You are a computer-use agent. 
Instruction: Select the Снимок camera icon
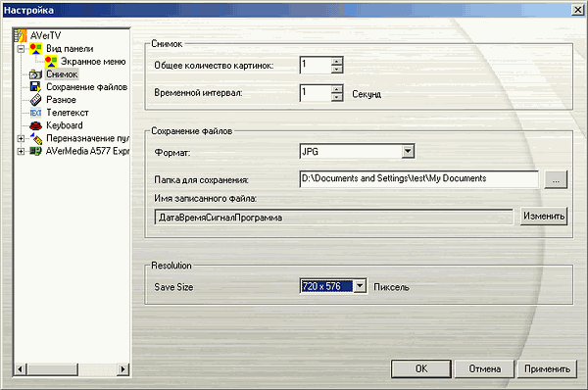[35, 74]
